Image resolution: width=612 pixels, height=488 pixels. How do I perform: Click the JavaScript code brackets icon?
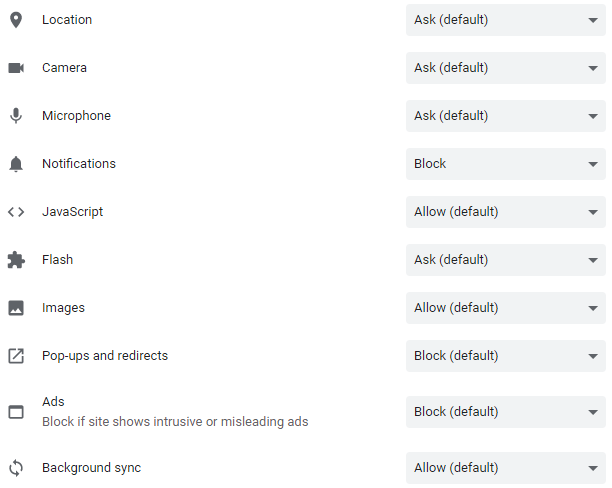[x=15, y=212]
